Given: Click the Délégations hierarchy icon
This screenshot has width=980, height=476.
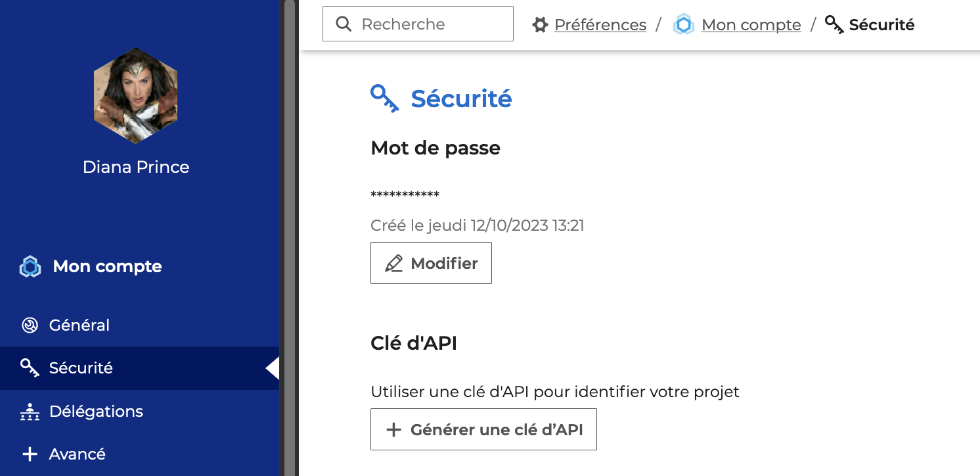Looking at the screenshot, I should pos(30,412).
